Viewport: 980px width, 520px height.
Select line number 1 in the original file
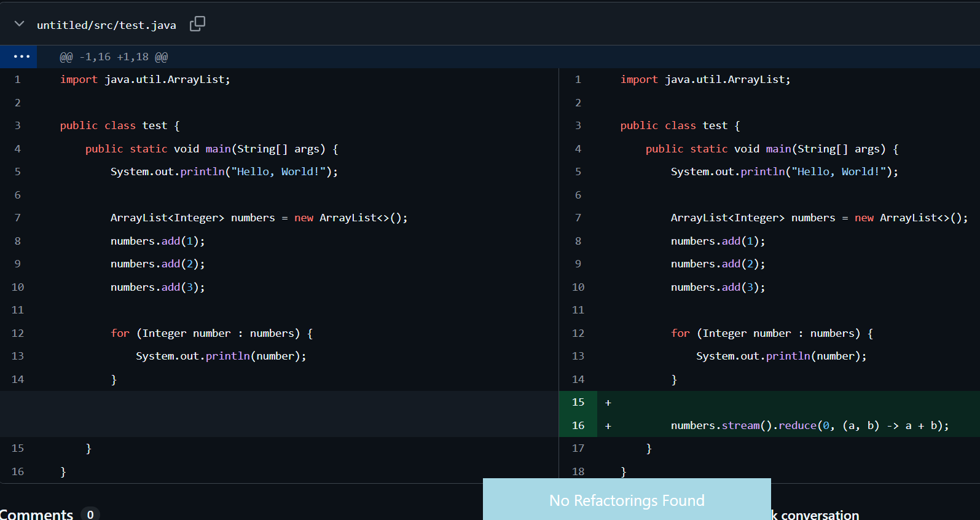click(x=18, y=79)
